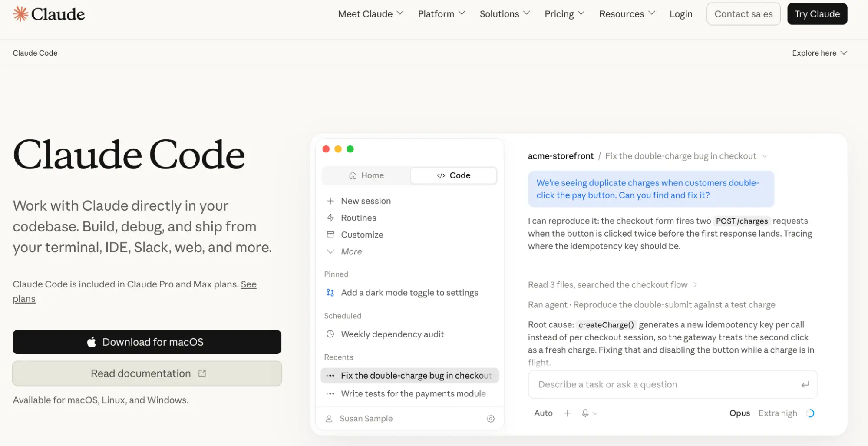This screenshot has height=446, width=868.
Task: Open the Solutions dropdown menu
Action: [x=505, y=14]
